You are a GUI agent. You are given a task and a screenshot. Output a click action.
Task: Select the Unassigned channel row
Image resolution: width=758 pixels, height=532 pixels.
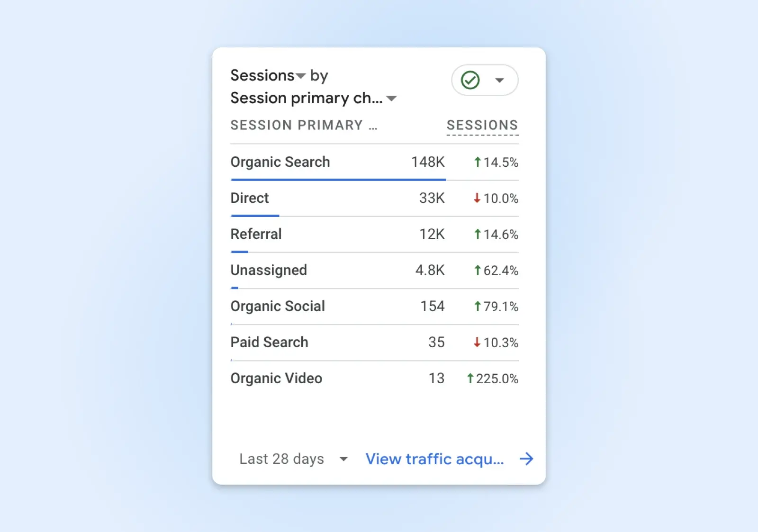[x=269, y=270]
